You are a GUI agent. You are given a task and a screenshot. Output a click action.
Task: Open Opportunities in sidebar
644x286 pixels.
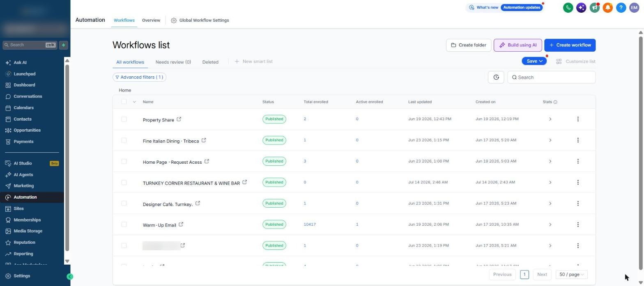tap(27, 130)
